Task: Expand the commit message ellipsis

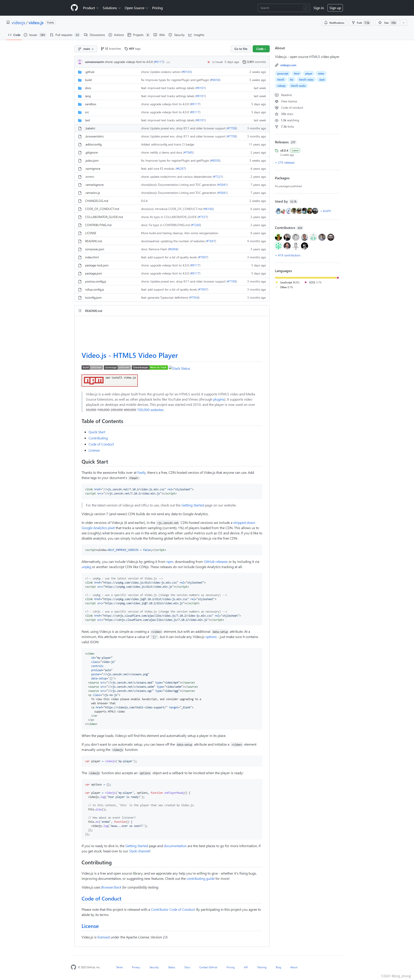Action: pyautogui.click(x=168, y=62)
